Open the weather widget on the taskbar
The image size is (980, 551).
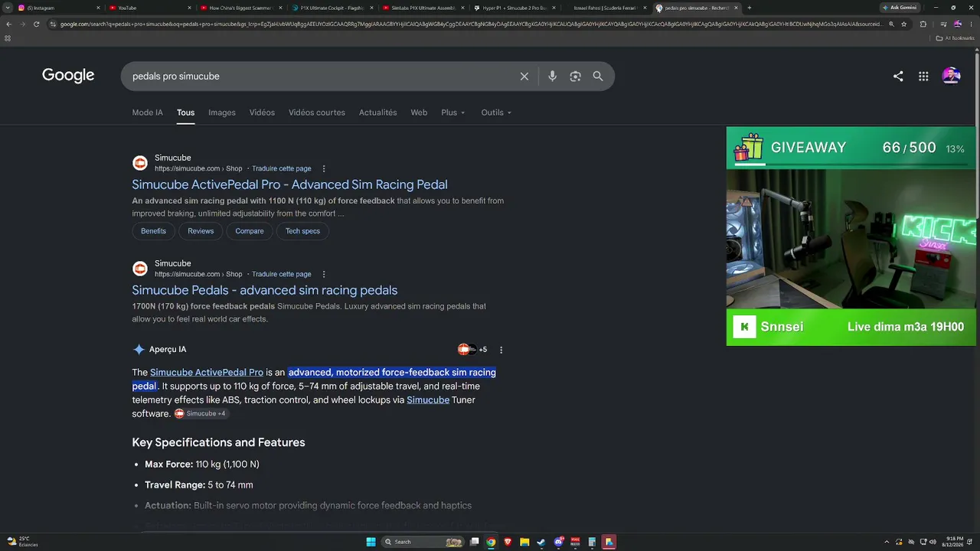[23, 542]
